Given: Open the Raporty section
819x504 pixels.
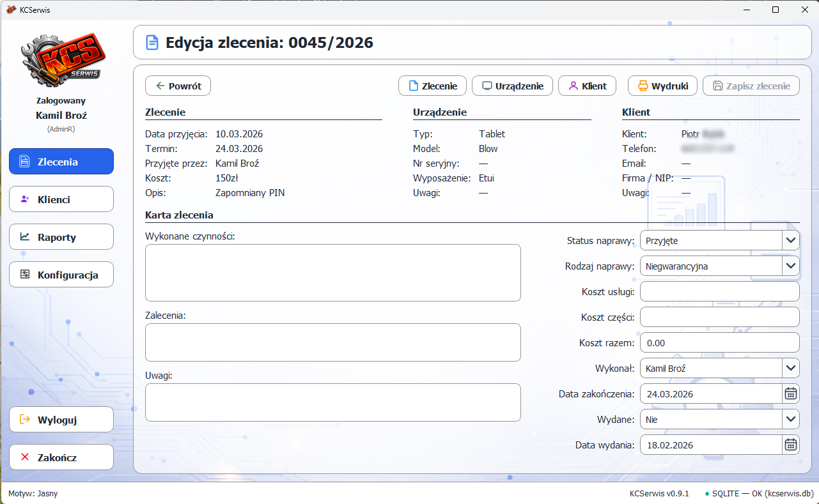Looking at the screenshot, I should (61, 237).
